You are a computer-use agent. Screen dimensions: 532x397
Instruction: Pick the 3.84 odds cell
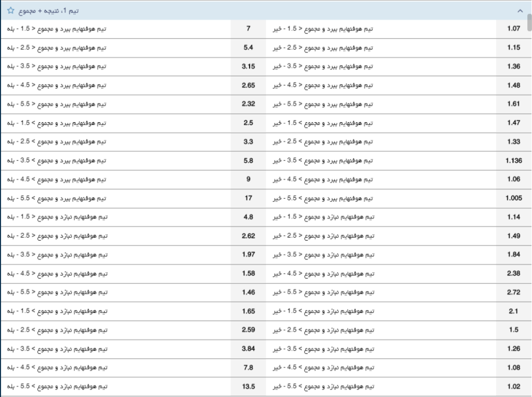coord(248,348)
